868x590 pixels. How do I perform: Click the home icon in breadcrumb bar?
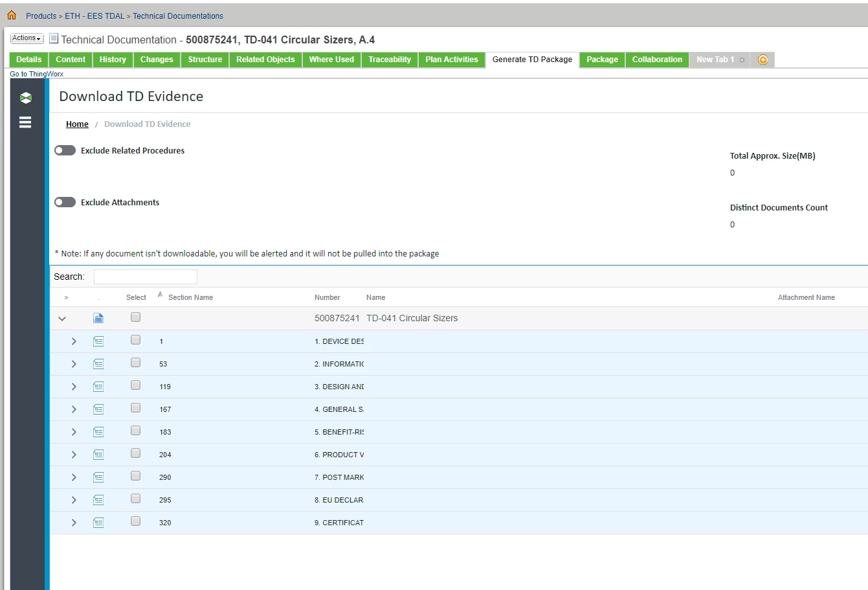coord(12,15)
